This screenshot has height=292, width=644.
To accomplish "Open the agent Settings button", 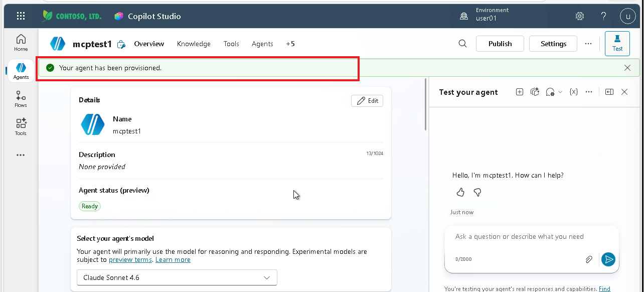I will click(553, 44).
